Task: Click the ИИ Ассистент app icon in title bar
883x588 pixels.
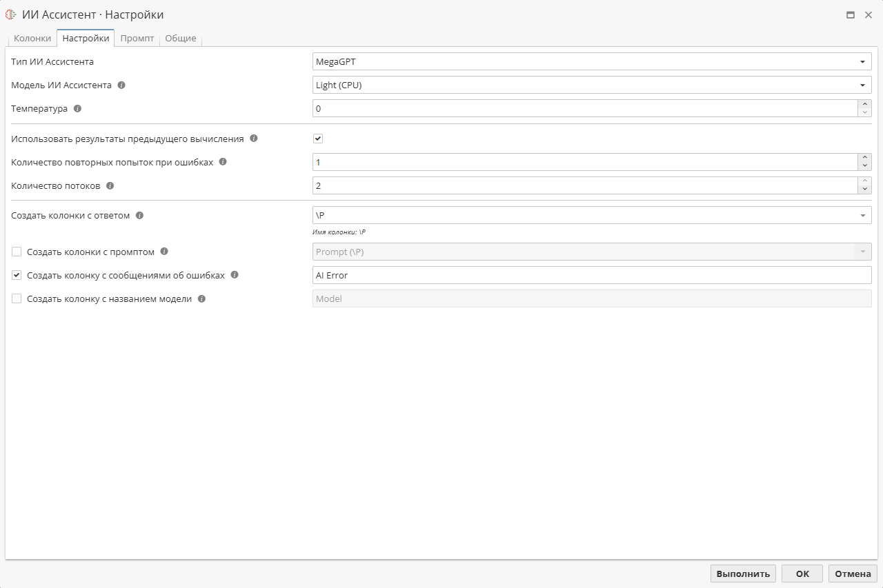Action: tap(11, 14)
